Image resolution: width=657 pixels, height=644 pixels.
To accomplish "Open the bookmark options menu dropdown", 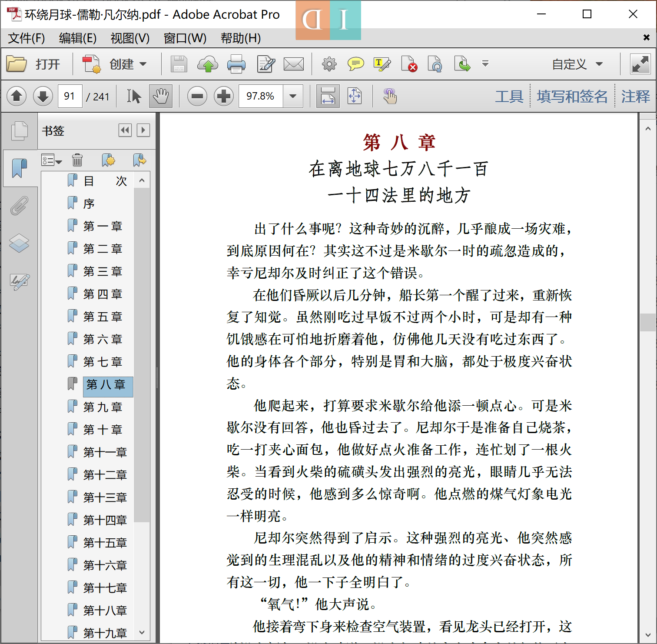I will click(x=52, y=160).
